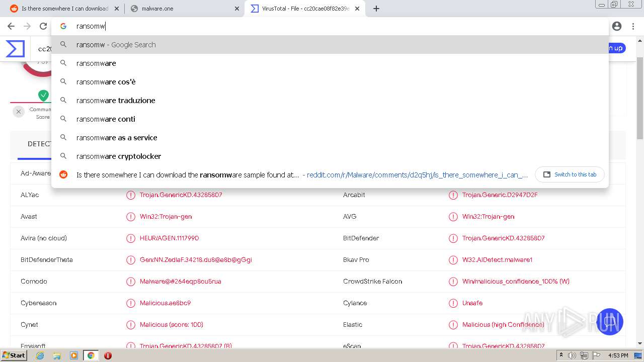The image size is (644, 362).
Task: Click the Avira alert icon
Action: (x=131, y=238)
